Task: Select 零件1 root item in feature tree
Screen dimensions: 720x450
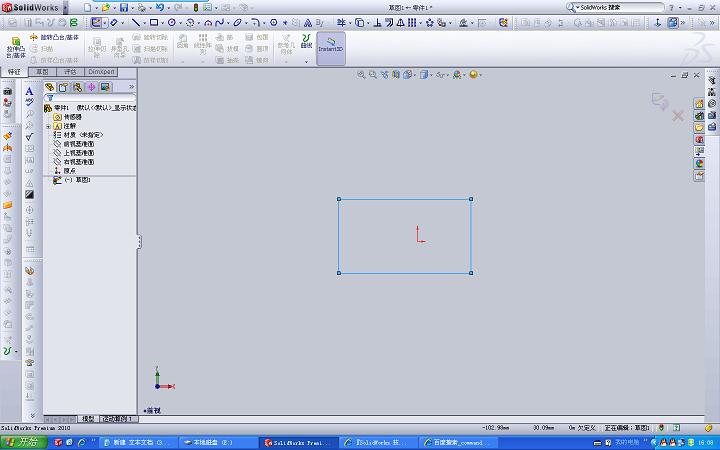Action: pos(90,108)
